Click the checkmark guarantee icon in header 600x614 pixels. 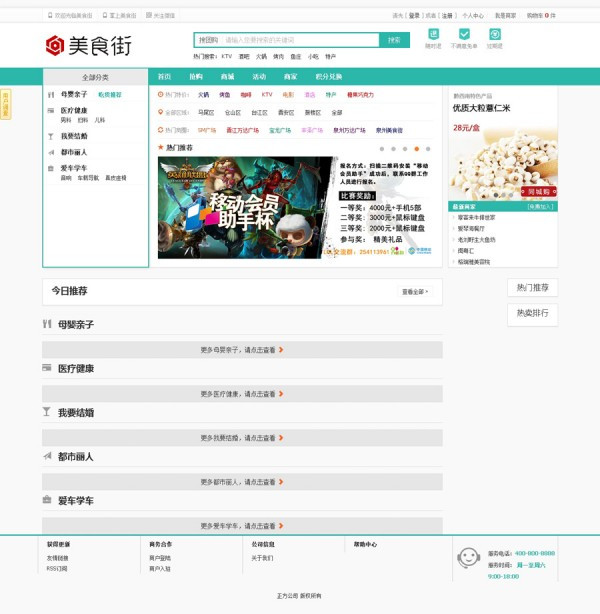tap(464, 34)
